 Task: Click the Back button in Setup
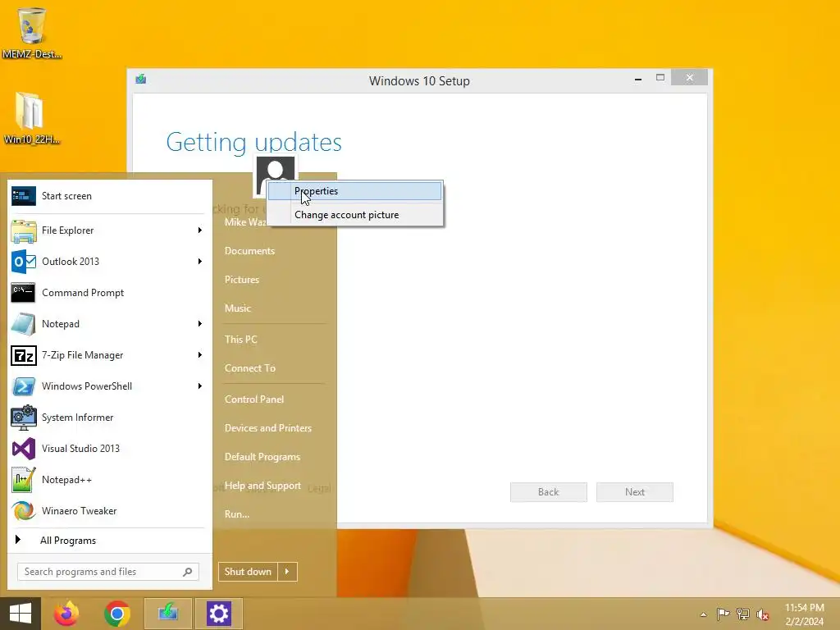549,492
